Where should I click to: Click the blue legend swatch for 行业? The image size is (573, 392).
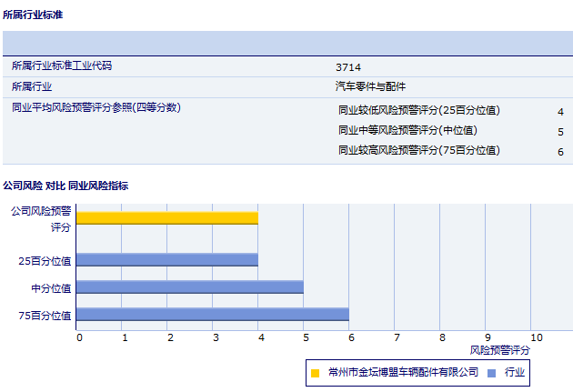coord(491,372)
